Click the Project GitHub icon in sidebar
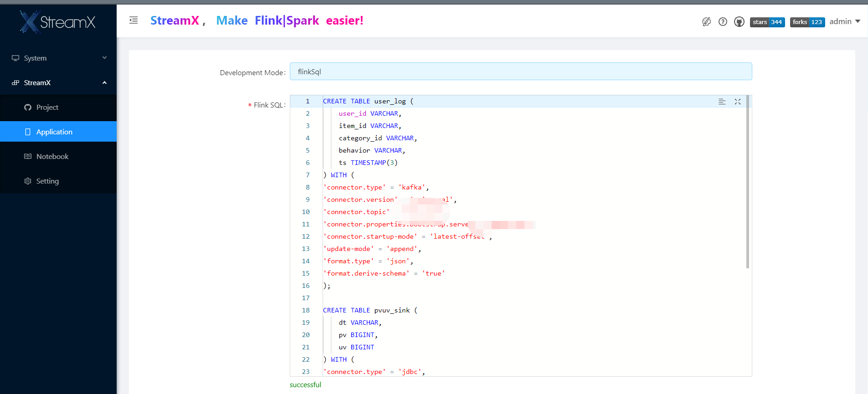 [x=28, y=107]
